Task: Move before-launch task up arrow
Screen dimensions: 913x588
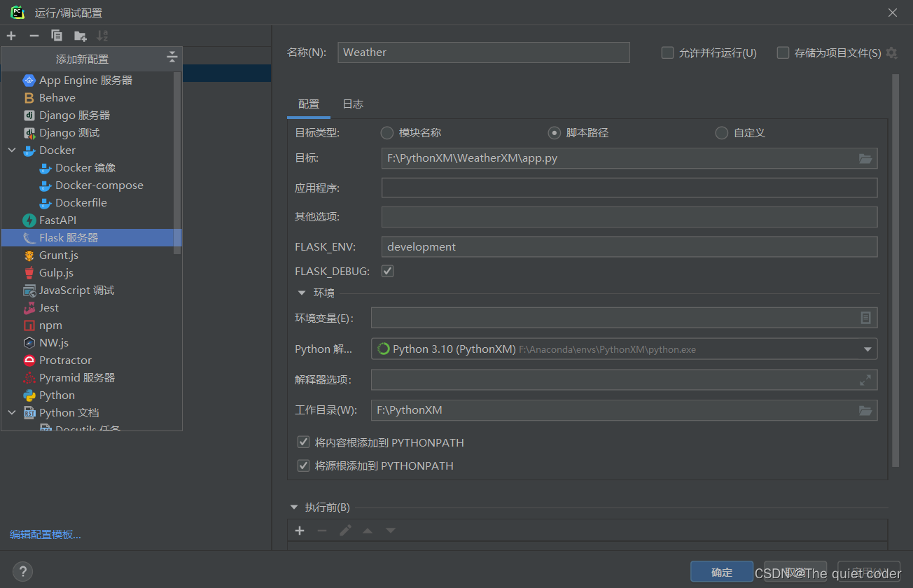Action: (x=368, y=531)
